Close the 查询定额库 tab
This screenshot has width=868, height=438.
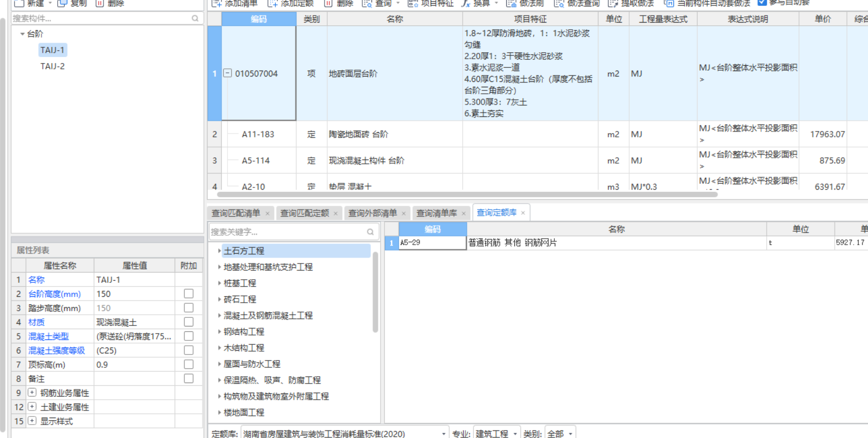(x=523, y=213)
